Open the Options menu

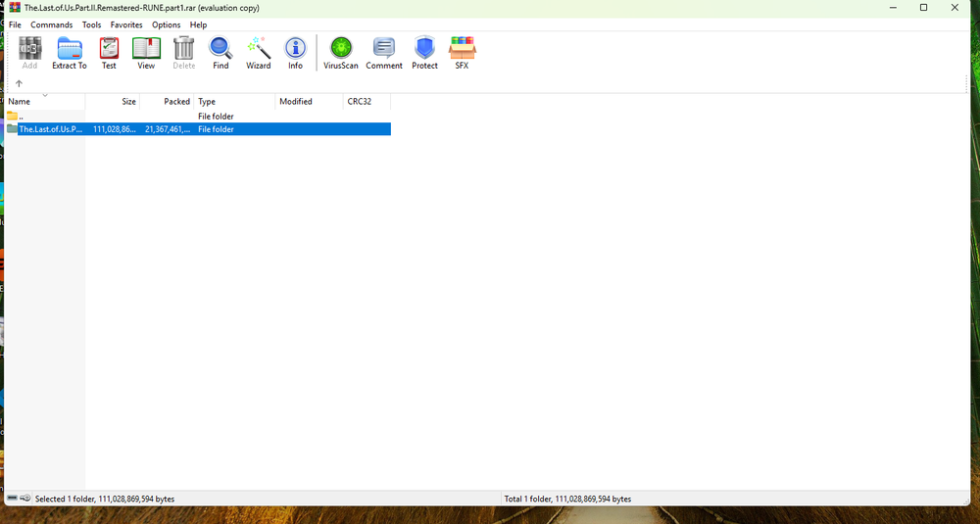pos(167,25)
